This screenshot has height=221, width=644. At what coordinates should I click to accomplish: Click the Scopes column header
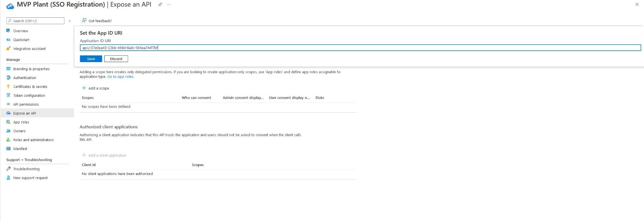(x=88, y=98)
